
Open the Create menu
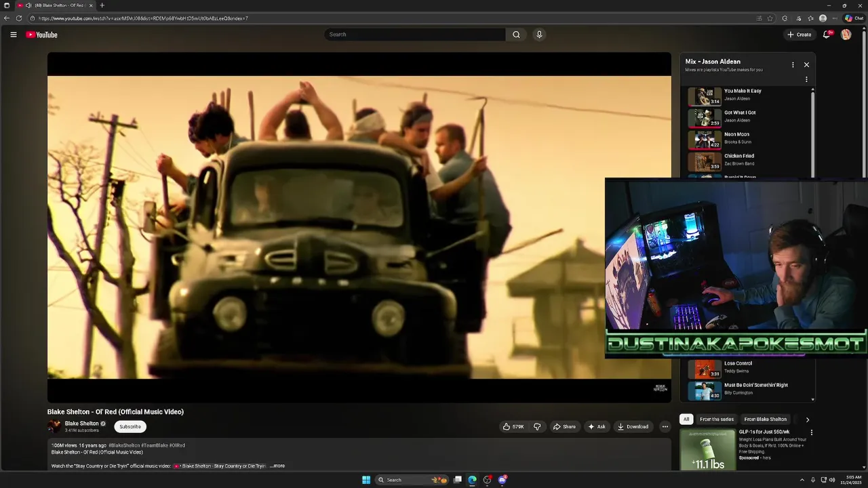point(800,35)
